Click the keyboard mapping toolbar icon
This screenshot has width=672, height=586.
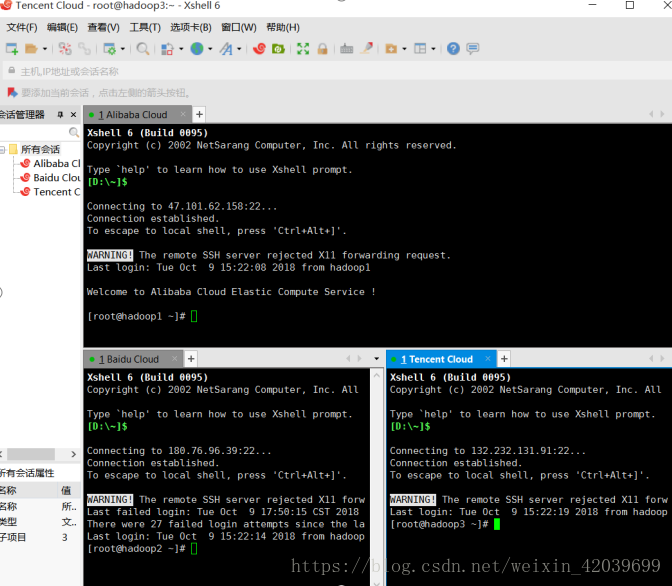coord(347,49)
